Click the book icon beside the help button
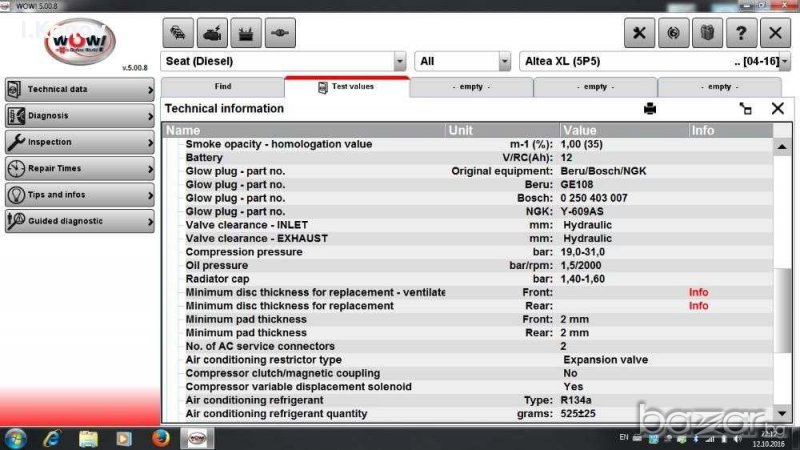 [x=707, y=33]
